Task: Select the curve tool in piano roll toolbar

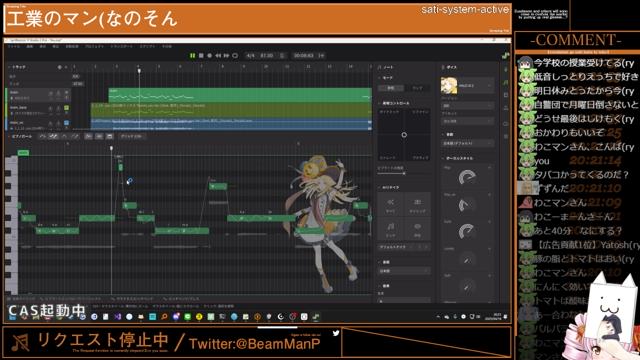Action: pos(64,136)
